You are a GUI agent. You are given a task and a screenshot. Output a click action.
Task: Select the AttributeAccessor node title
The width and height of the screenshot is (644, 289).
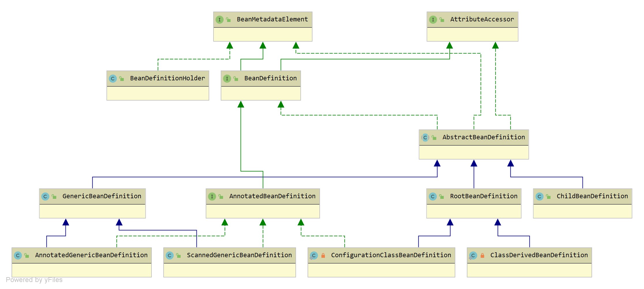point(482,19)
